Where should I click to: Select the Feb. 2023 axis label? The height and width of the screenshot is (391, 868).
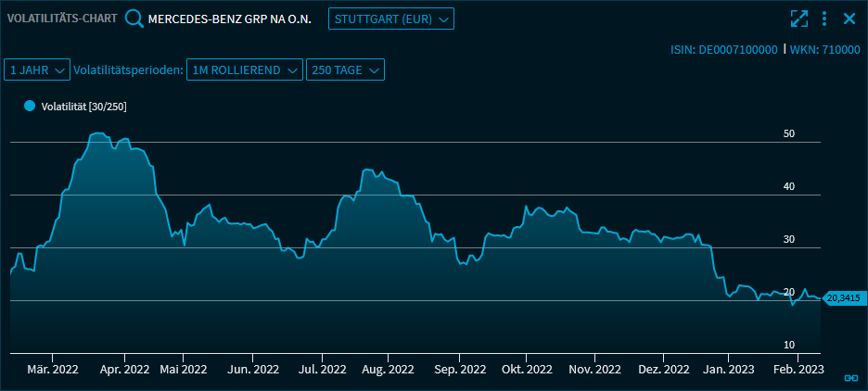798,369
